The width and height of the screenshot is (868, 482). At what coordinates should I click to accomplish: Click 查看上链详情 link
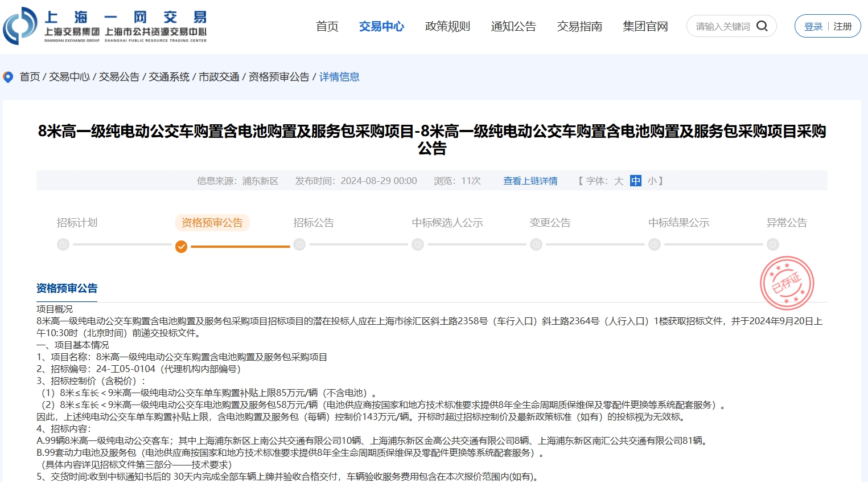[530, 181]
